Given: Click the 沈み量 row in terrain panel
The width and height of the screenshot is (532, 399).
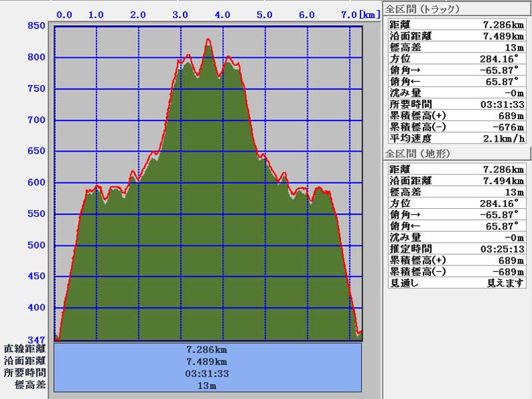Looking at the screenshot, I should pyautogui.click(x=456, y=237).
